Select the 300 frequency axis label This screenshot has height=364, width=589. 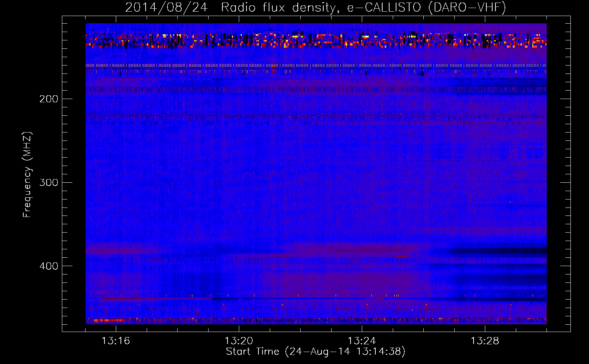[48, 182]
